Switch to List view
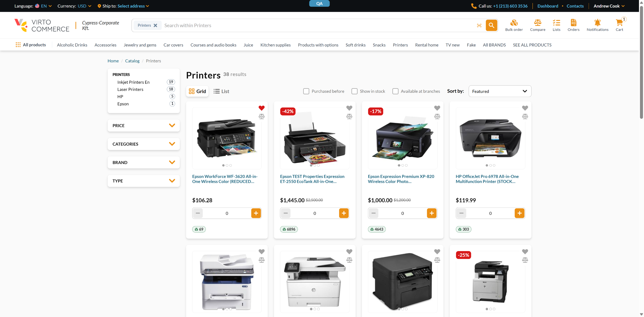Image resolution: width=644 pixels, height=317 pixels. point(221,91)
